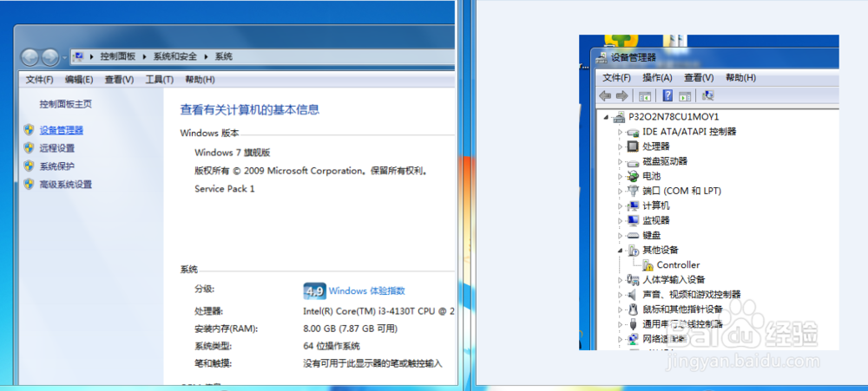Open 帮助(H) menu in System window
The width and height of the screenshot is (868, 391).
200,80
